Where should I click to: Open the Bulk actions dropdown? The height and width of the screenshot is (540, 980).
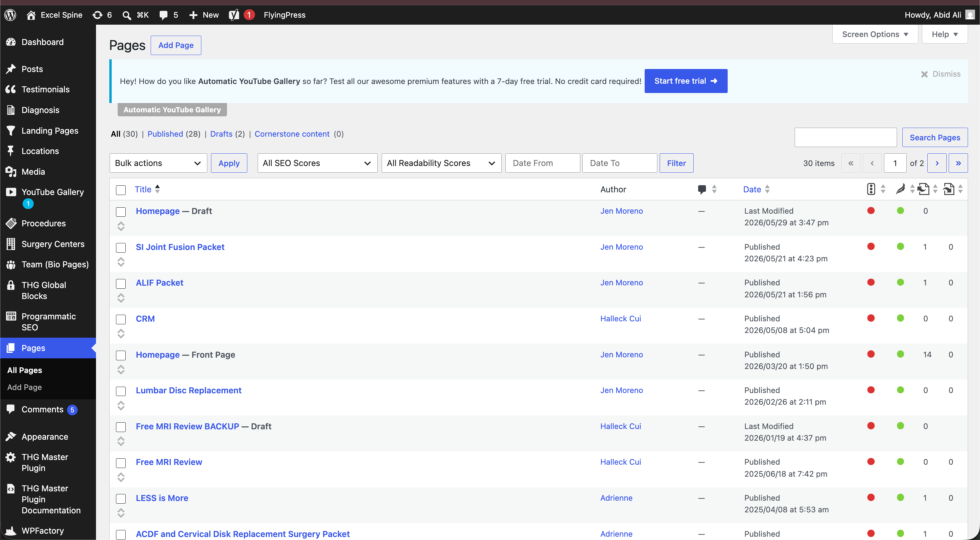click(x=158, y=163)
